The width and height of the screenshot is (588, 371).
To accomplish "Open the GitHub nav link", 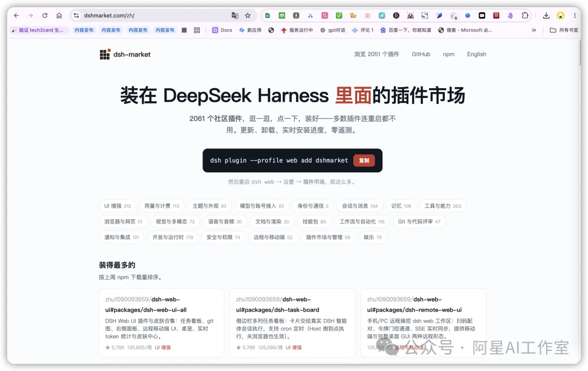I will tap(421, 54).
